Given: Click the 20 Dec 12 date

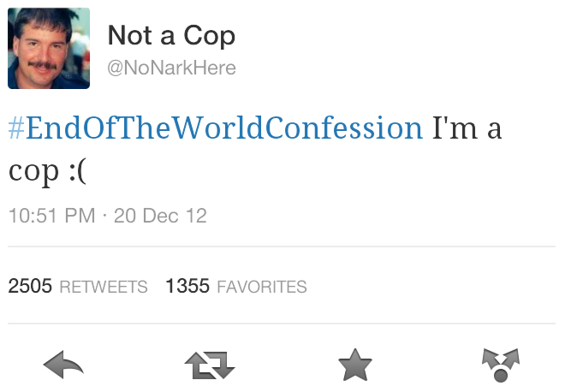Looking at the screenshot, I should [x=160, y=216].
